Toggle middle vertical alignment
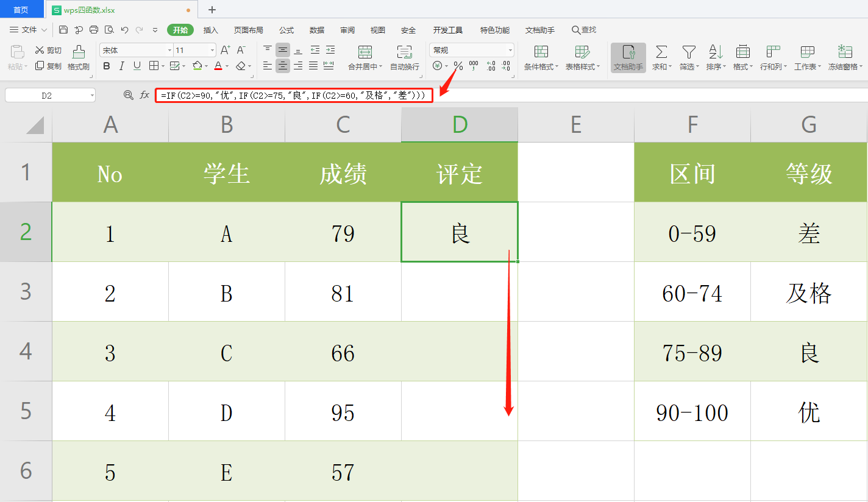Viewport: 868px width, 502px height. [283, 50]
